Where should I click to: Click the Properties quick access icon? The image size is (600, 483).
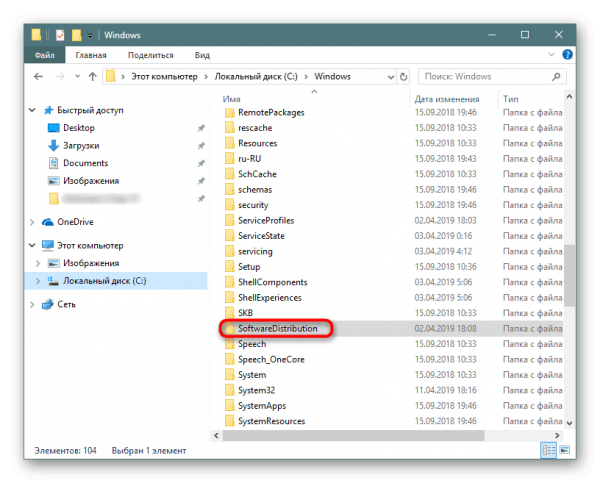coord(60,35)
